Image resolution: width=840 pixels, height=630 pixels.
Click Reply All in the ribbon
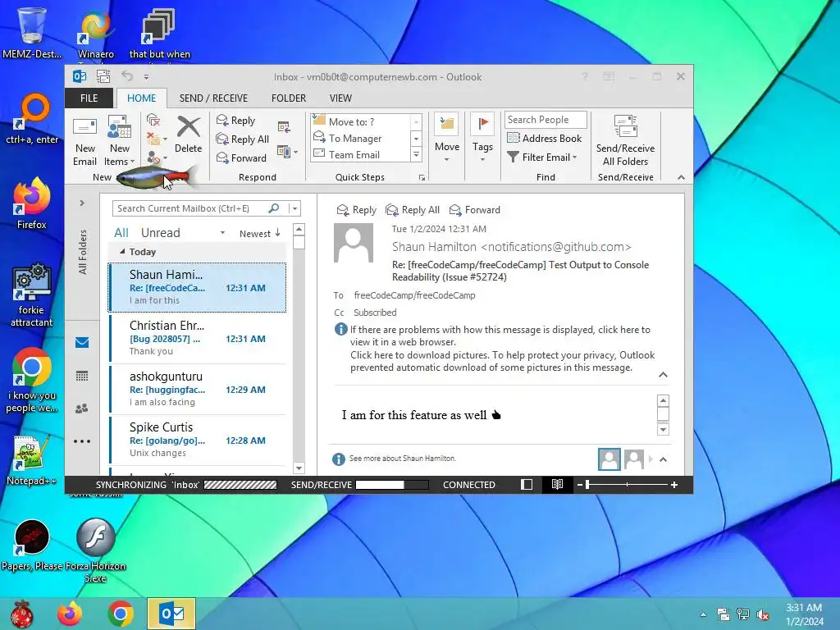click(243, 139)
